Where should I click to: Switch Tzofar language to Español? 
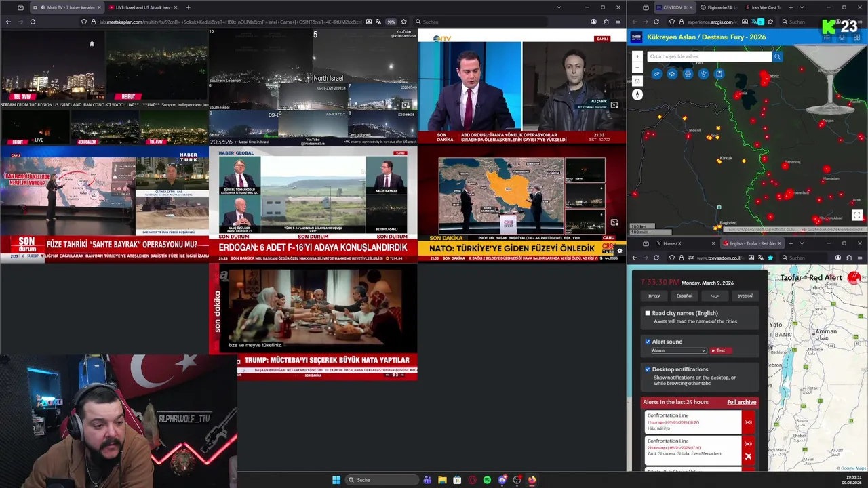click(x=684, y=296)
